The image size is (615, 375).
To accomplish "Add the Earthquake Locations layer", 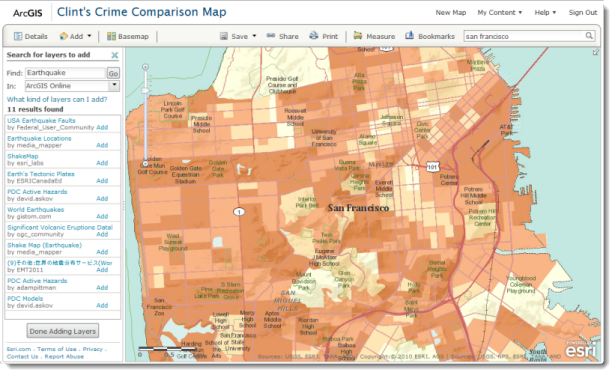I will (102, 145).
